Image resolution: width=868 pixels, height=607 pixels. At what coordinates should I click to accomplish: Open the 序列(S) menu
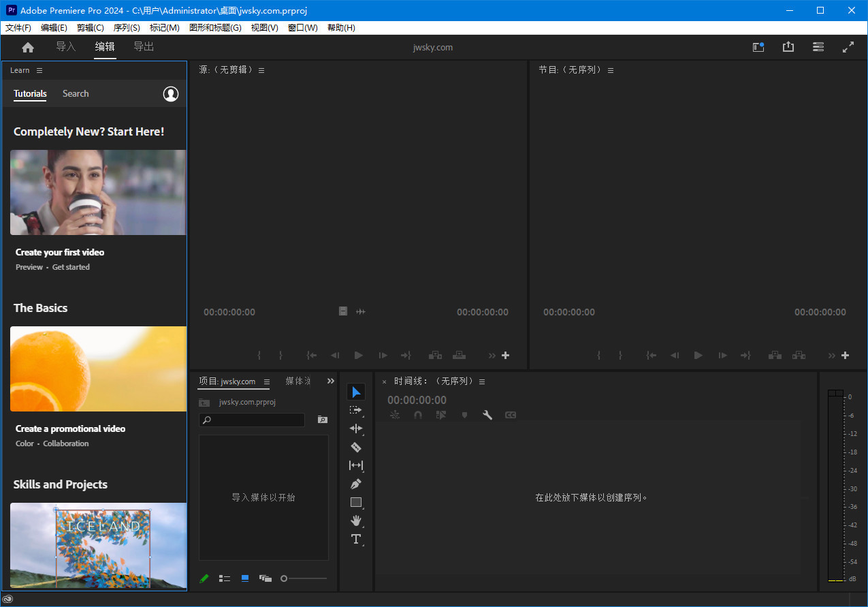pos(127,28)
